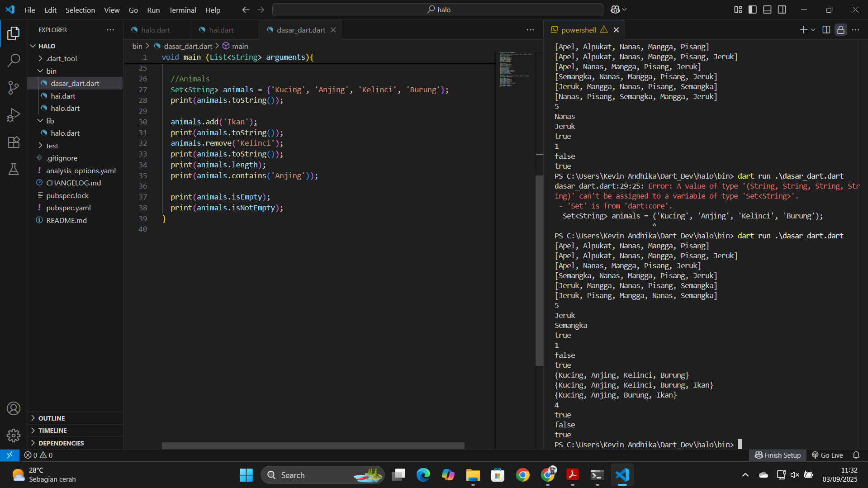Toggle the Primary Side Bar visibility
868x488 pixels.
click(753, 9)
